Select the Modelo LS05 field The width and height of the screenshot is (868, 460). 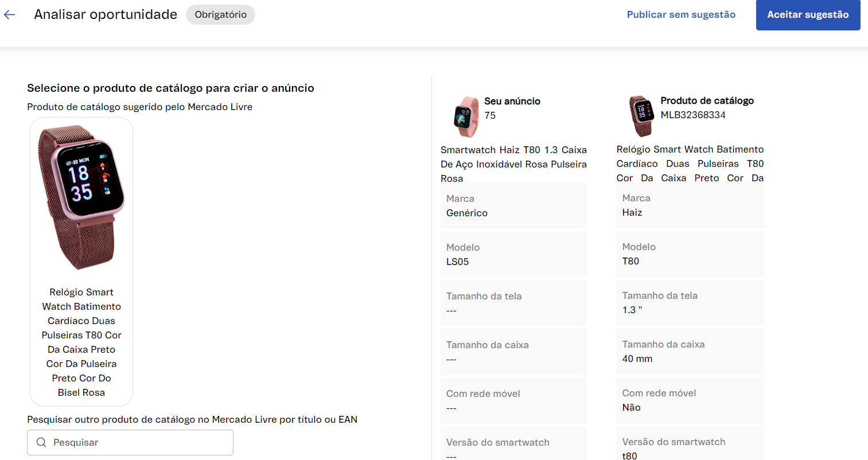point(513,255)
